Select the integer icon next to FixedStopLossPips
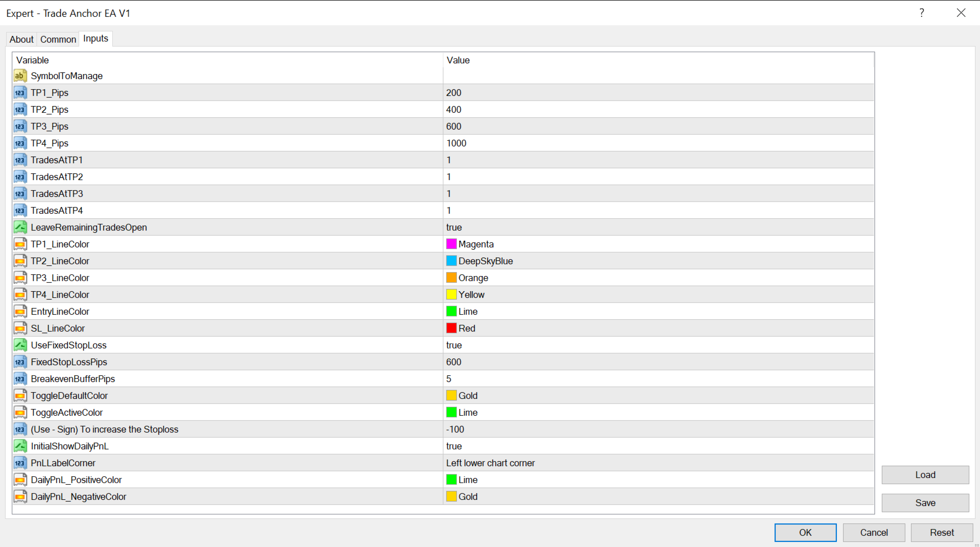 20,362
